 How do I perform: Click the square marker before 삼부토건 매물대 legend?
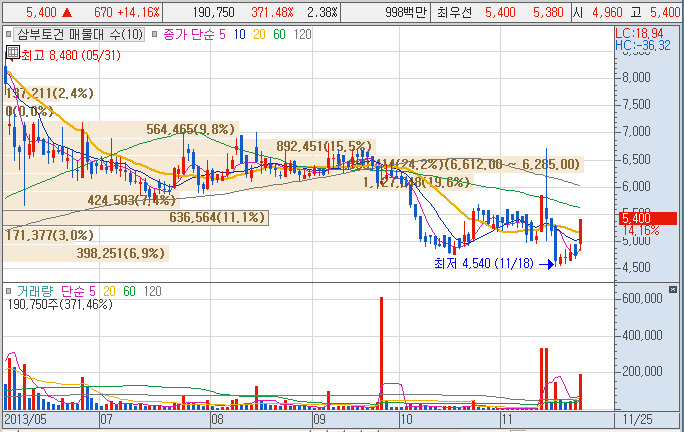coord(8,34)
